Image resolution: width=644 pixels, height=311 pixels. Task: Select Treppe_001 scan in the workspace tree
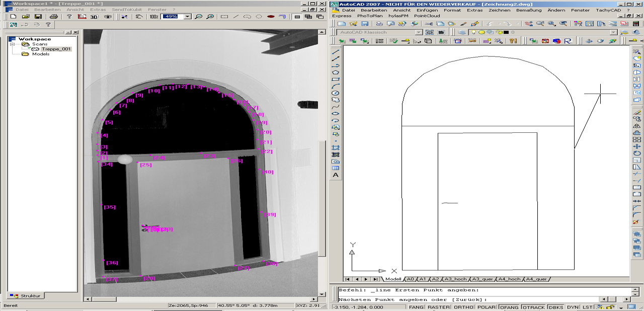(56, 49)
